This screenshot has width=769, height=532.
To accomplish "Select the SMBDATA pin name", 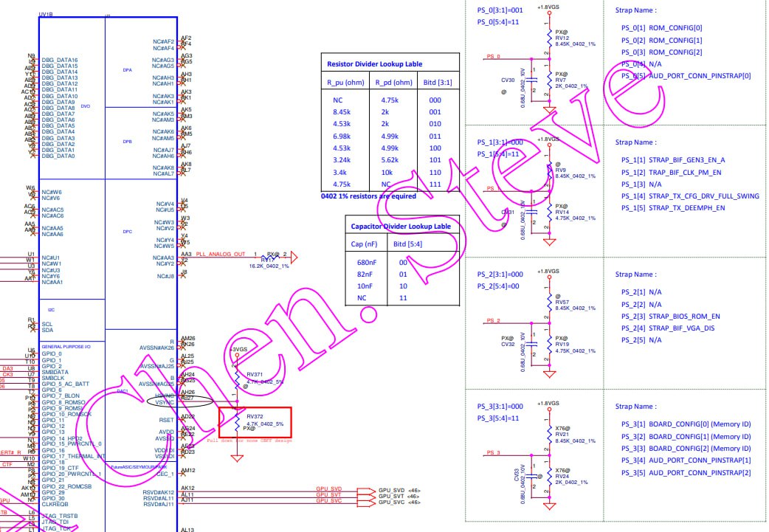I will (x=55, y=372).
